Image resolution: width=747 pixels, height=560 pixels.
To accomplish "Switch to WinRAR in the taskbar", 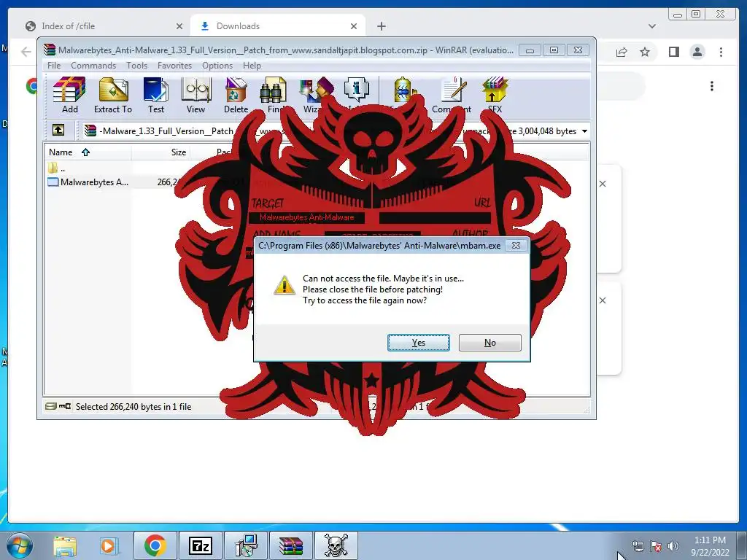I will click(290, 545).
